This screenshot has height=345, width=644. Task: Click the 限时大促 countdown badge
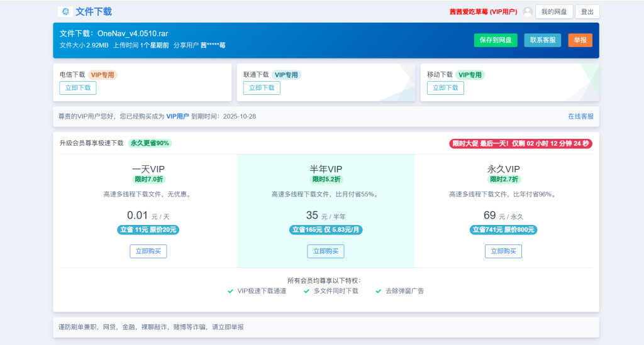point(520,143)
